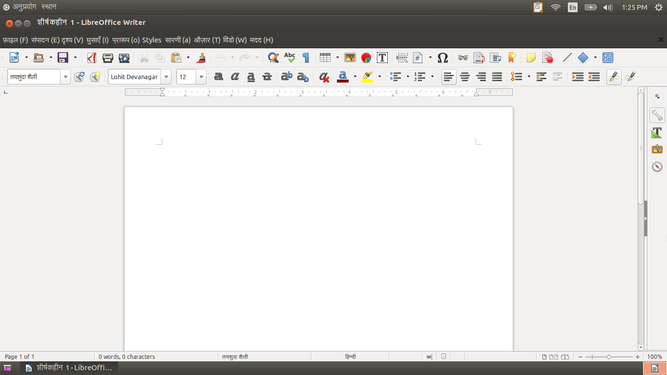Click yellow highlighting color button
Screen dimensions: 667x375
tap(367, 77)
